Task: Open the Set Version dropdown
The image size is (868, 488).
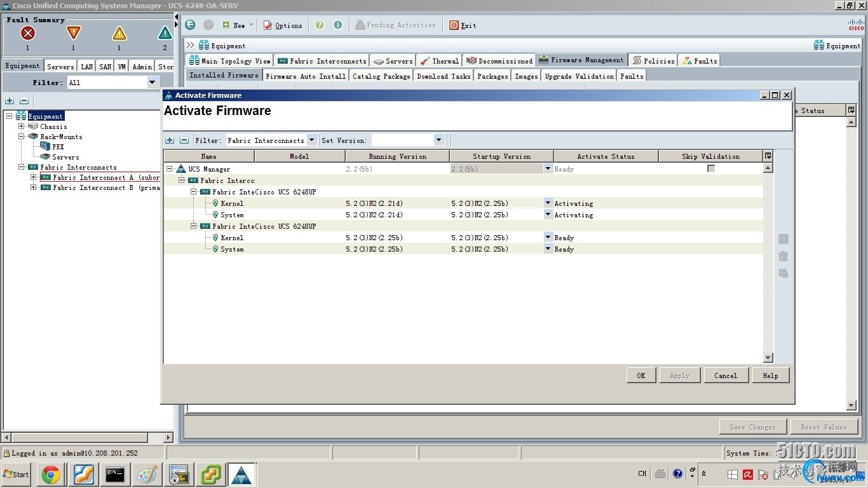Action: coord(438,140)
